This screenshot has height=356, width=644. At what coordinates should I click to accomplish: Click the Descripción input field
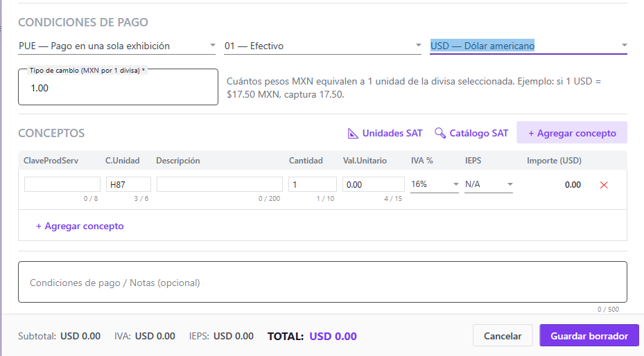[219, 184]
